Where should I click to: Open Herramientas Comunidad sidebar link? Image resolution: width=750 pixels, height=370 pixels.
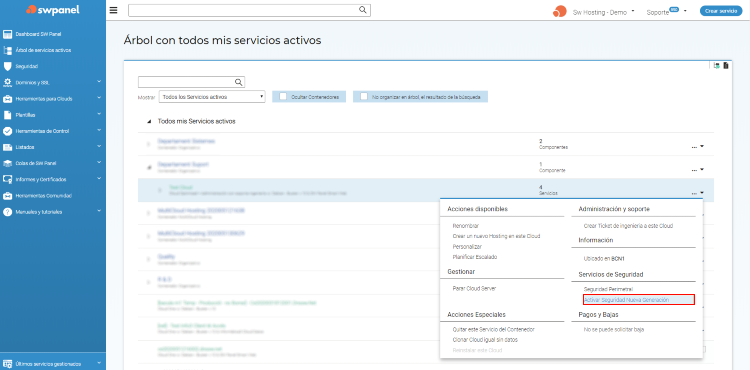[x=44, y=196]
